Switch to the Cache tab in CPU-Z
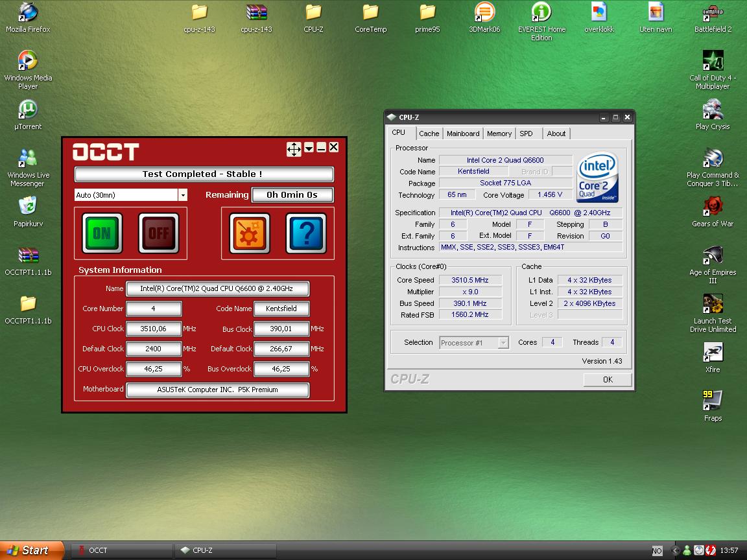747x560 pixels. pyautogui.click(x=429, y=134)
